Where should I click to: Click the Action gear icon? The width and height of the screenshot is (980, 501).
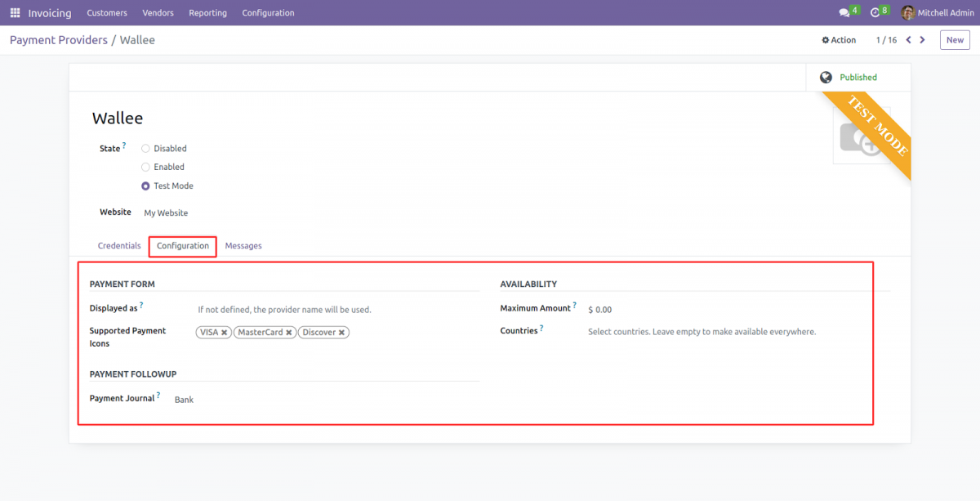tap(827, 39)
